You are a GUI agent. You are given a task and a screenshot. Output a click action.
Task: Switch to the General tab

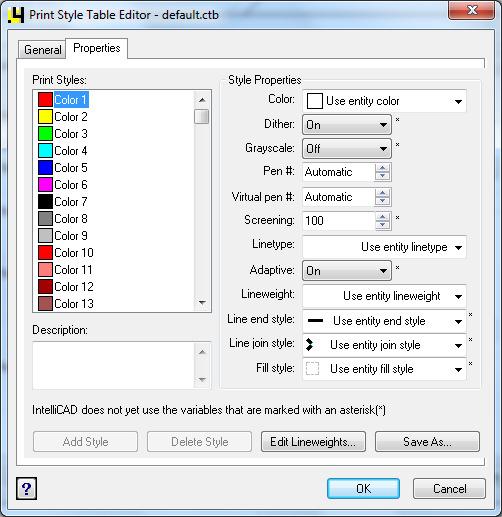pyautogui.click(x=42, y=50)
